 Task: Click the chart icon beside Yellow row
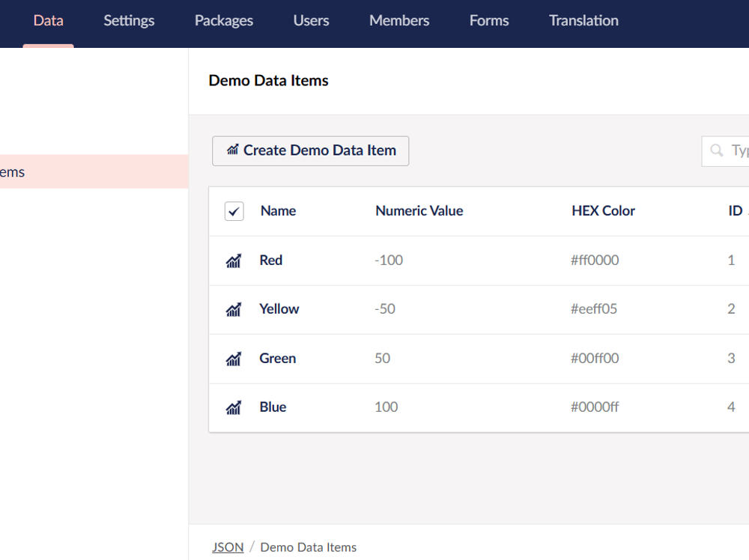coord(234,309)
